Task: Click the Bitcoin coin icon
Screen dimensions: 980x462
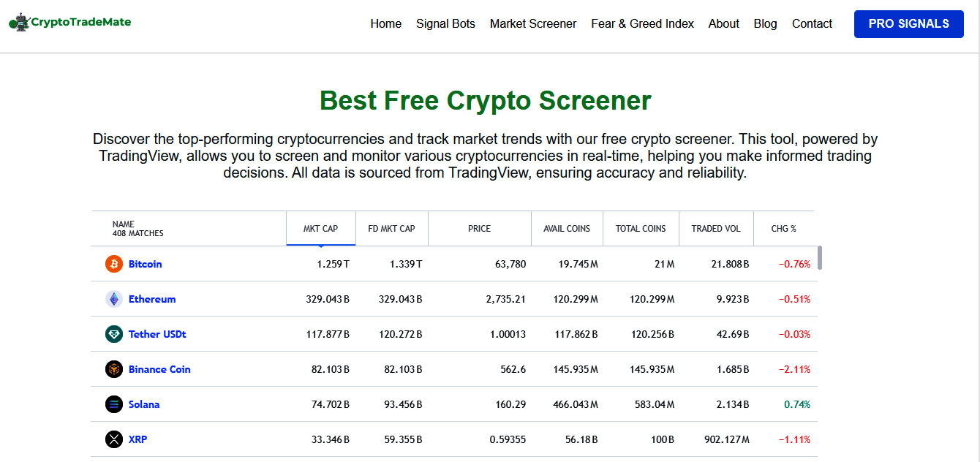Action: [x=113, y=264]
